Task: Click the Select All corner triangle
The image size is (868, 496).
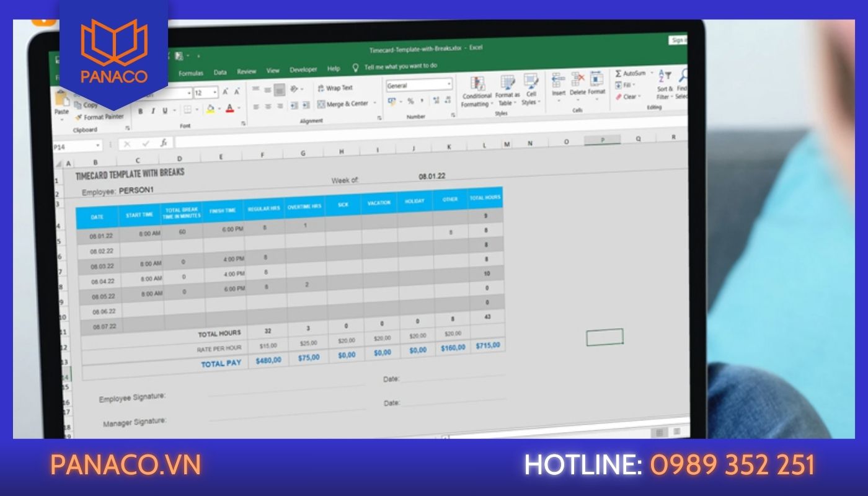Action: point(59,164)
